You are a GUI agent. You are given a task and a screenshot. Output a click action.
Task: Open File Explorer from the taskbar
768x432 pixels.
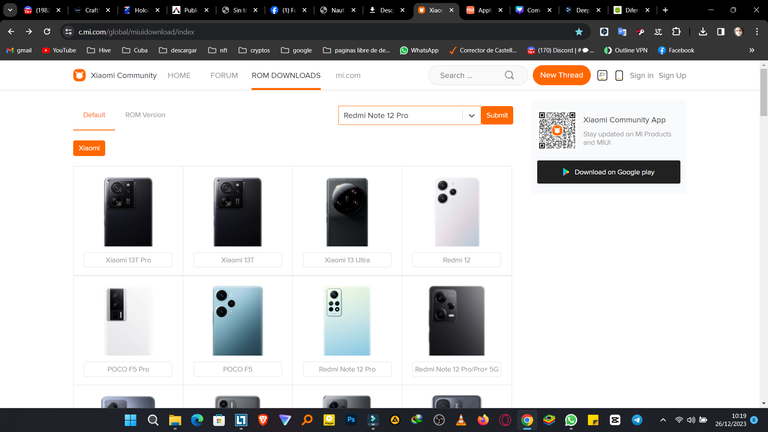click(175, 420)
